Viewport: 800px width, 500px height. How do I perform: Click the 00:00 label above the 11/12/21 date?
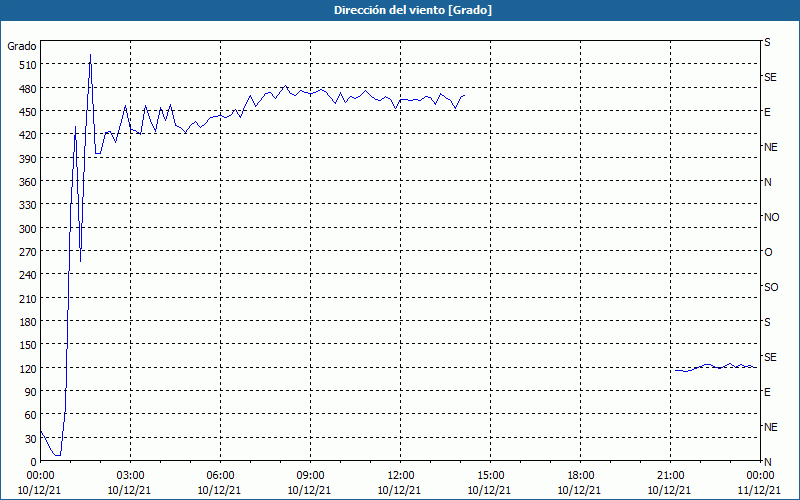coord(760,476)
